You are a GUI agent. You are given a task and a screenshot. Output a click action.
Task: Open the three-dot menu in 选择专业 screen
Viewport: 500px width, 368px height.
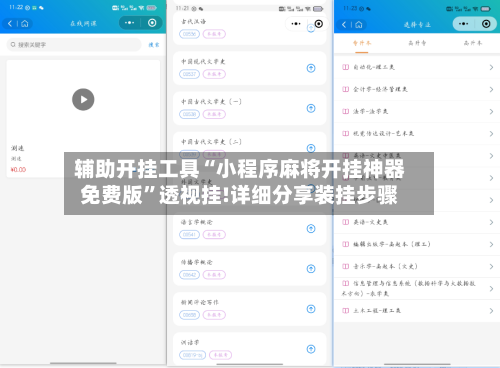(463, 24)
